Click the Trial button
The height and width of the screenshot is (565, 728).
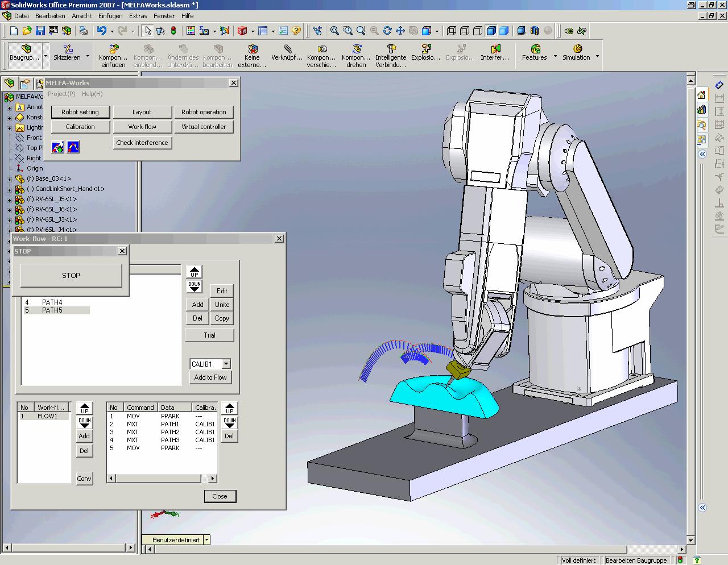click(x=209, y=335)
